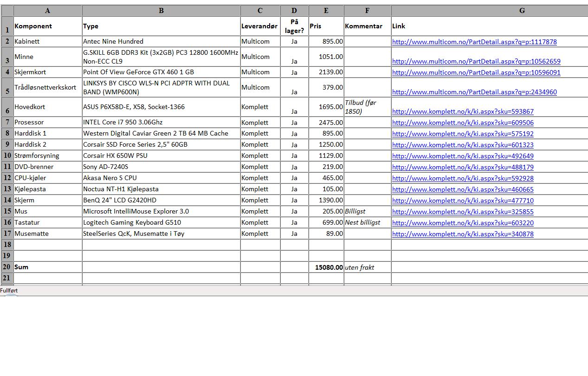The height and width of the screenshot is (376, 588).
Task: Select the 'uten frakt' comment cell
Action: 368,267
